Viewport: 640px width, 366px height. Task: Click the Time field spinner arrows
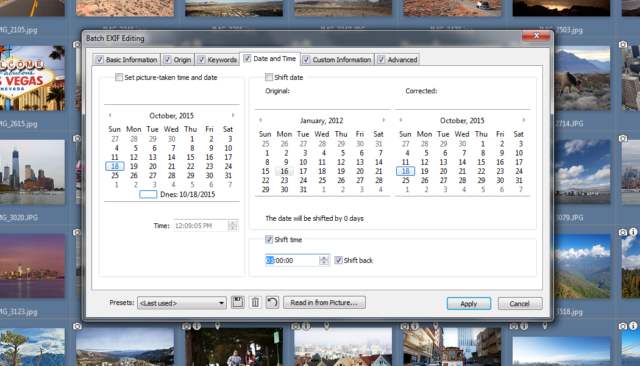pos(233,226)
